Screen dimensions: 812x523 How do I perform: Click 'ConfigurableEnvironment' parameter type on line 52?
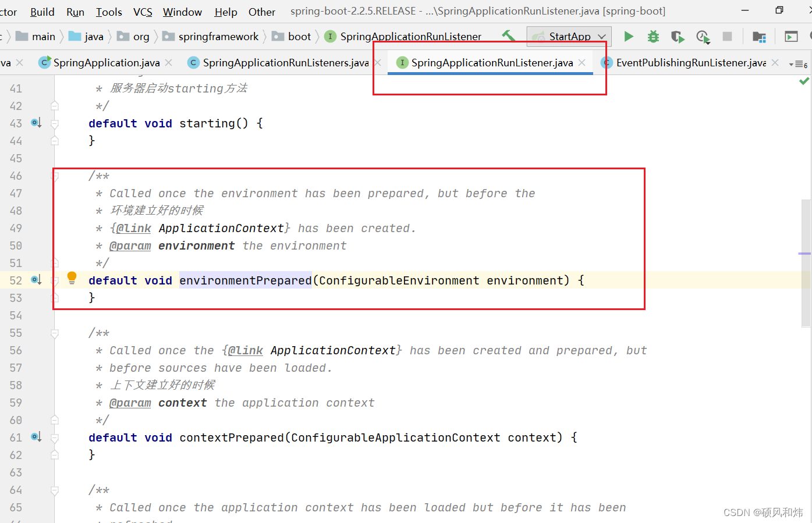[x=399, y=280]
